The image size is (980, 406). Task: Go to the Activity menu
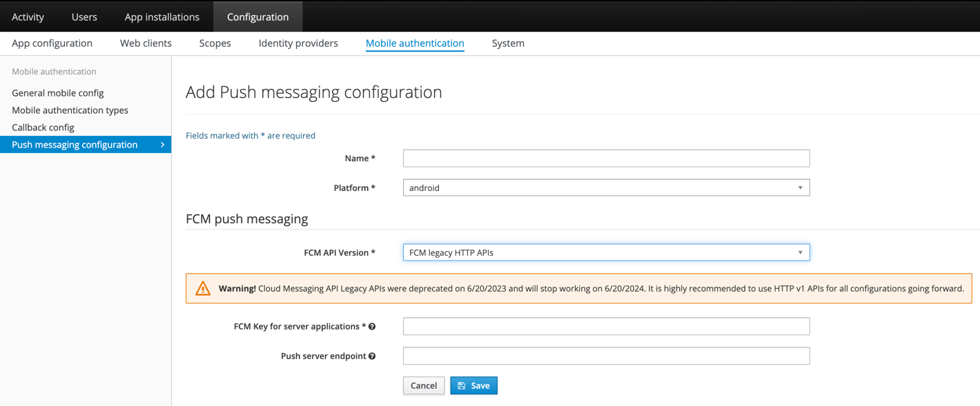click(x=28, y=17)
